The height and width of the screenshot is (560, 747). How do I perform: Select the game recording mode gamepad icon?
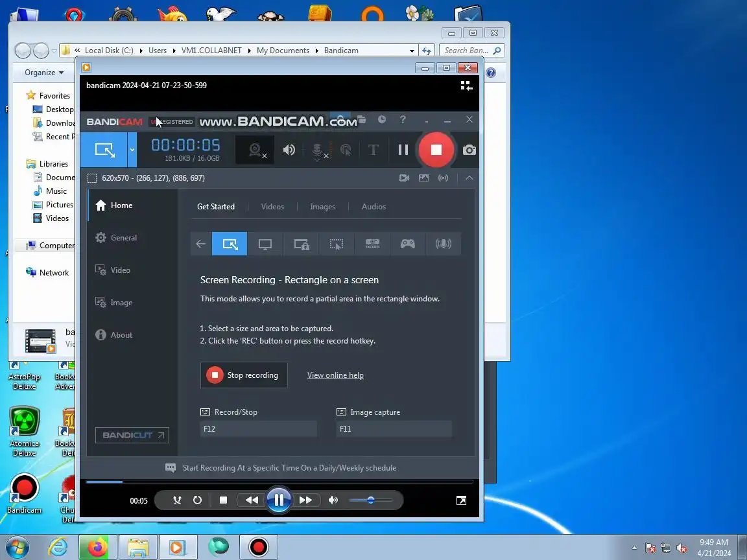pyautogui.click(x=408, y=244)
